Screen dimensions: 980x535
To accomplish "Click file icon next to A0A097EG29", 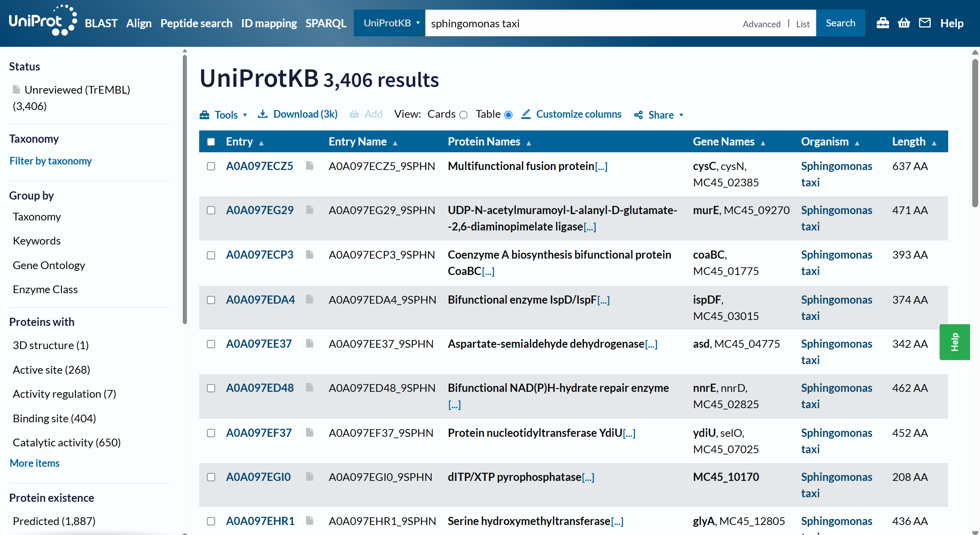I will [x=310, y=210].
